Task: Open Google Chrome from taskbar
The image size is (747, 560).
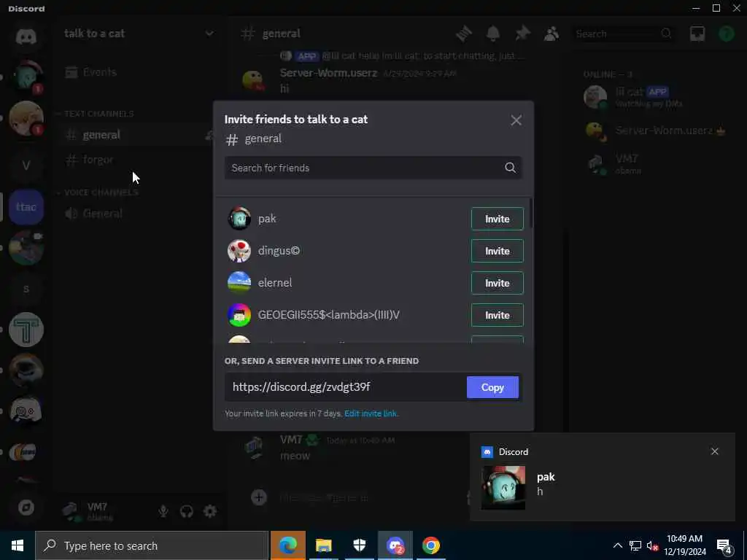Action: pyautogui.click(x=430, y=545)
